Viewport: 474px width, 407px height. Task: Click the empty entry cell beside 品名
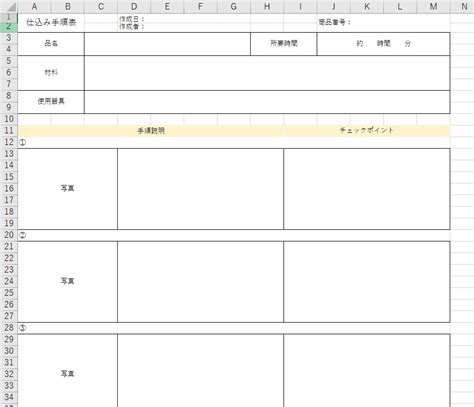(x=167, y=44)
